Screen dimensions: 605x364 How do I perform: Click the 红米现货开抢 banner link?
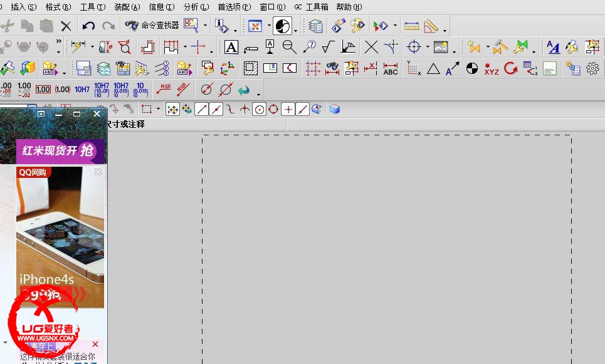click(x=60, y=151)
